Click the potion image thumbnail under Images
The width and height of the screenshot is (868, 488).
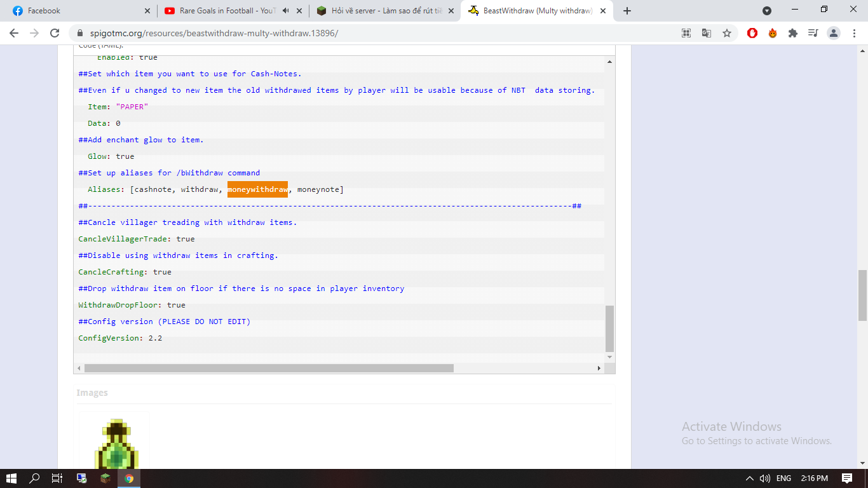pyautogui.click(x=114, y=442)
